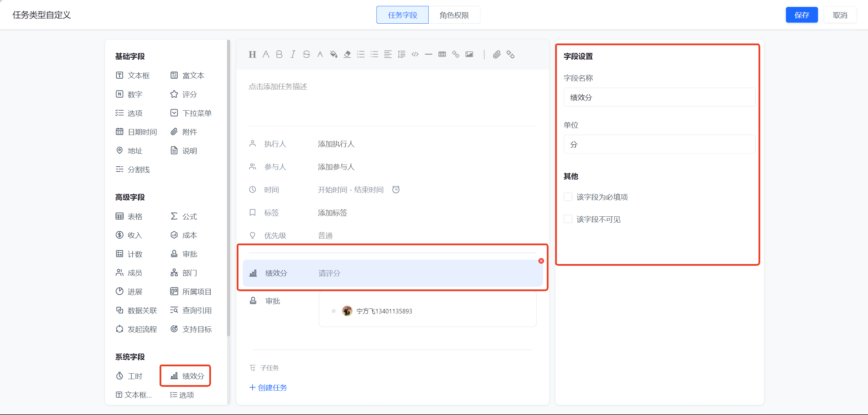This screenshot has width=868, height=415.
Task: Add the 进展 field
Action: coord(129,292)
